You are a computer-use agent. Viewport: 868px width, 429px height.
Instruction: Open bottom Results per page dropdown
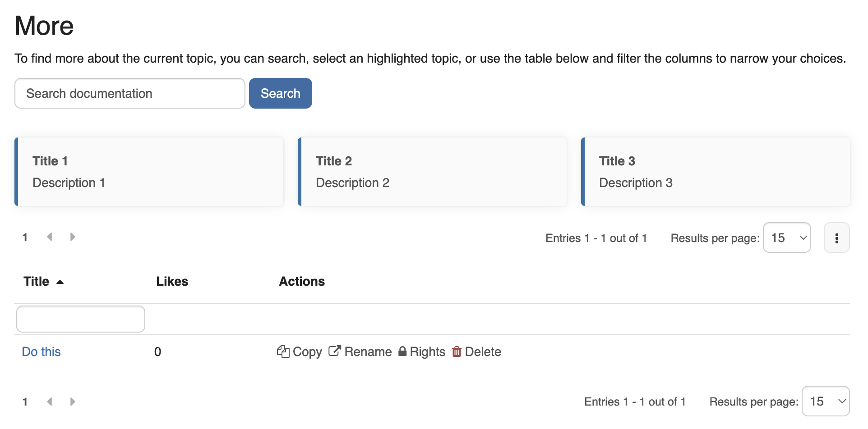825,402
